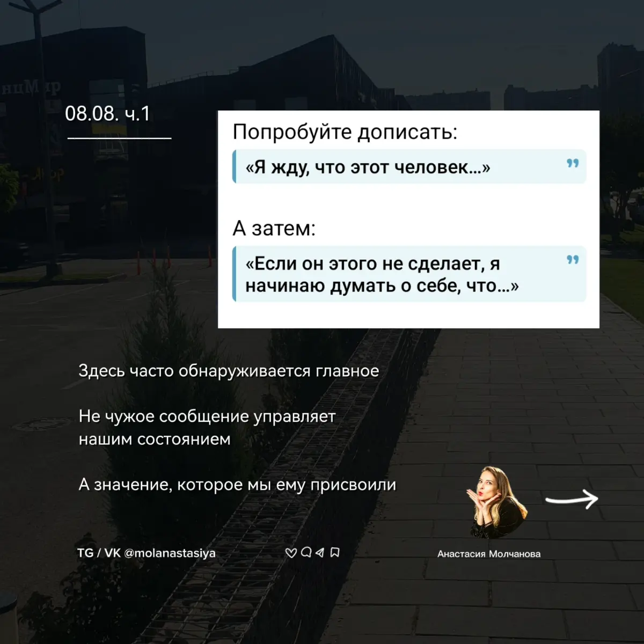The image size is (644, 644).
Task: Click the woman's portrait photo
Action: point(496,502)
